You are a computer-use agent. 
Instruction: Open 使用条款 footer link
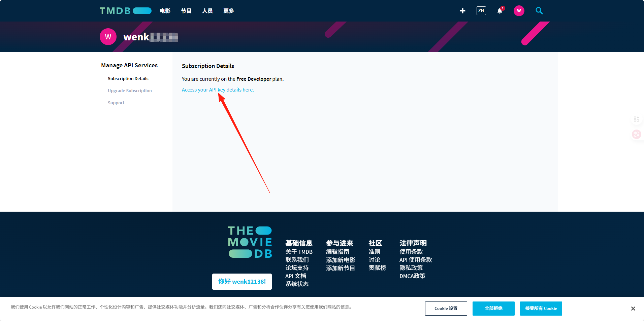coord(411,252)
